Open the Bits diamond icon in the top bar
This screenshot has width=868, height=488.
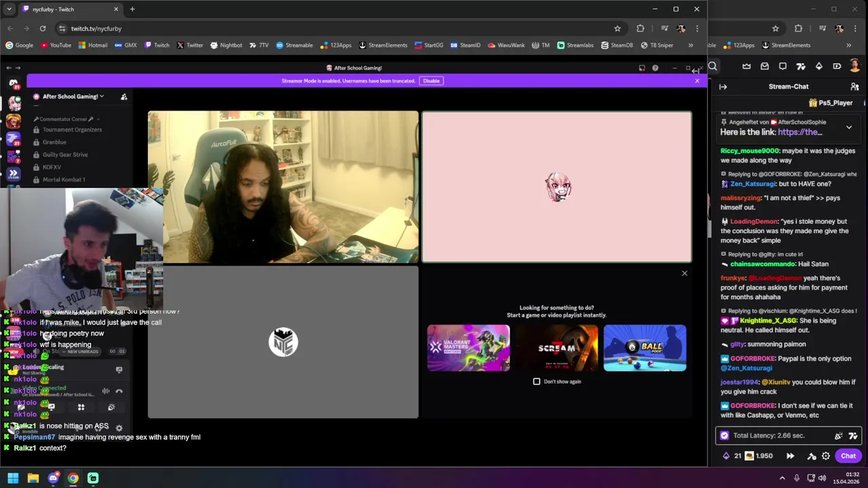click(x=819, y=66)
